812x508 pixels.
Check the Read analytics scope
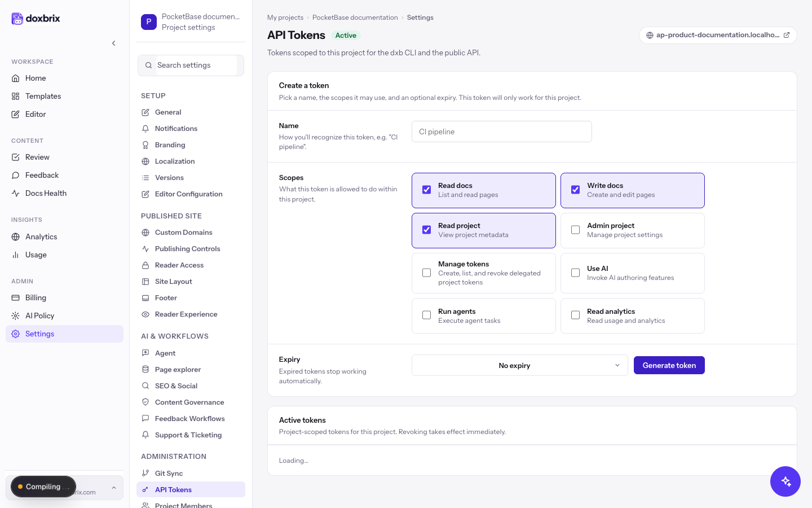[x=576, y=315]
